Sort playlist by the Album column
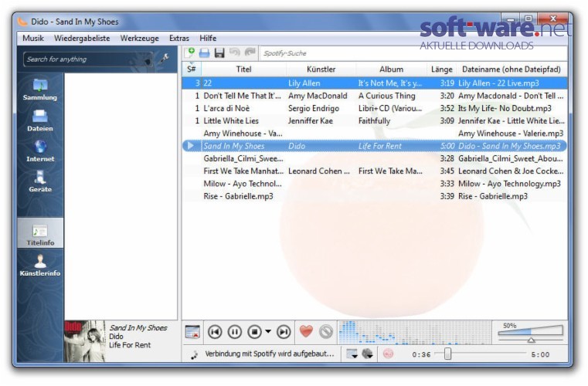This screenshot has height=386, width=588. click(x=391, y=69)
